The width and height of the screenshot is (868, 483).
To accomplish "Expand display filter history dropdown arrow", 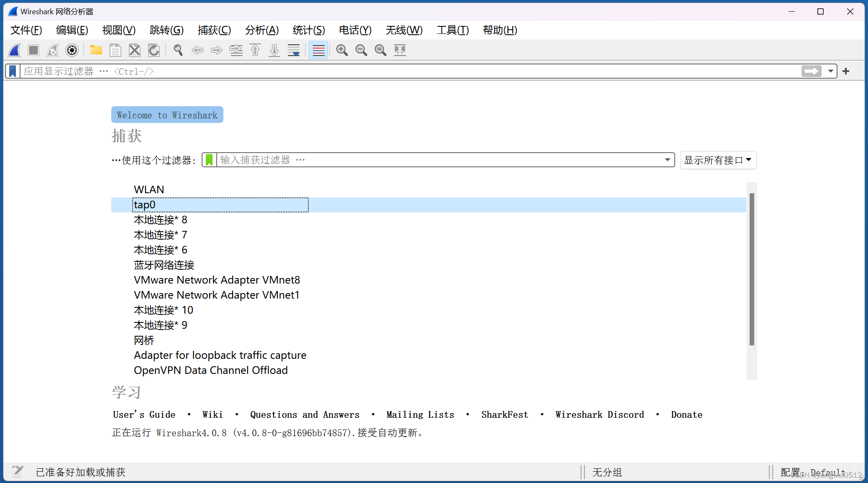I will click(831, 71).
